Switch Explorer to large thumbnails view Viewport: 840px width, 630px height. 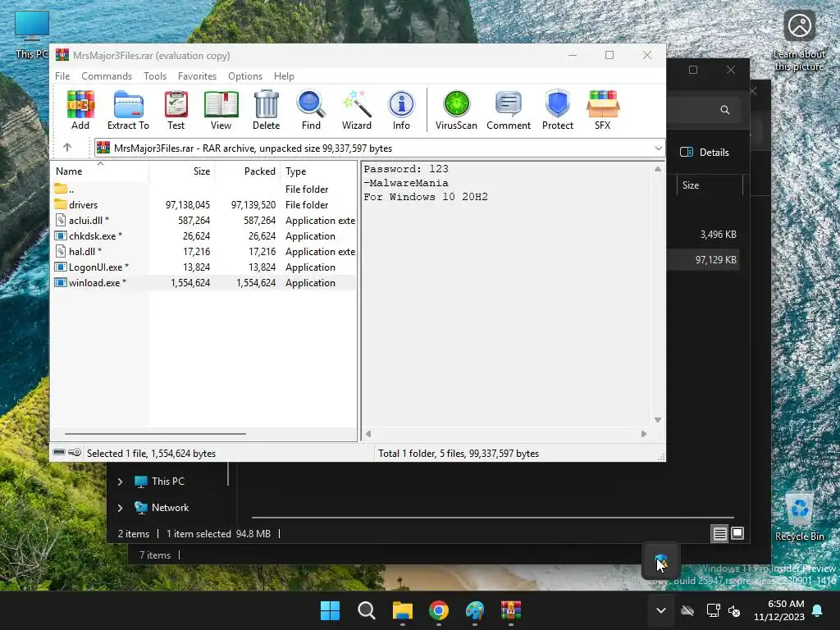(737, 533)
